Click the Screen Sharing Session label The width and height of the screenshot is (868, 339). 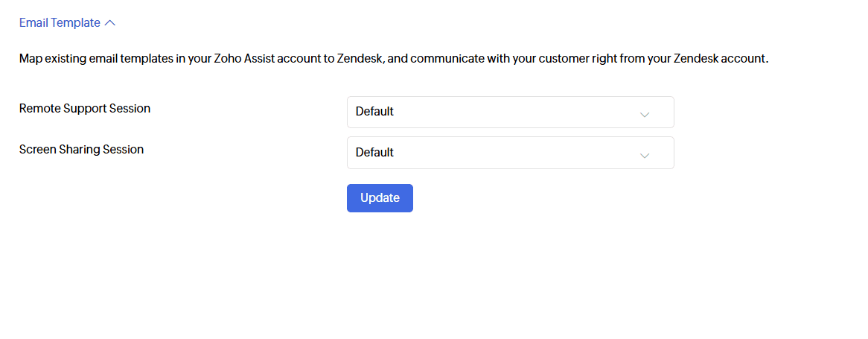[81, 149]
